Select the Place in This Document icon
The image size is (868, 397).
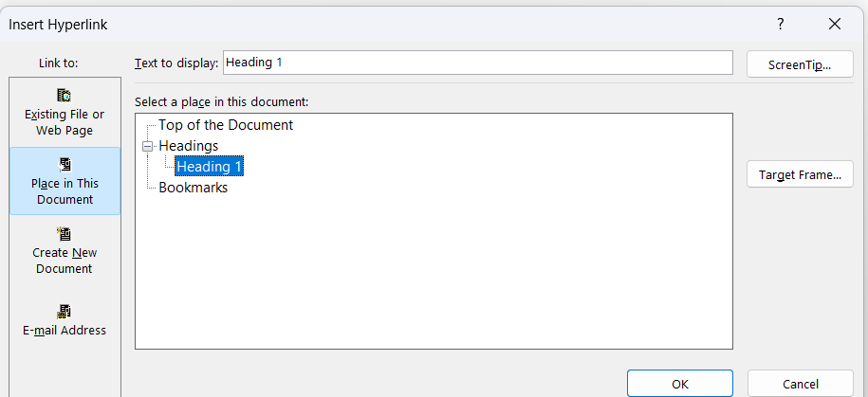click(65, 165)
